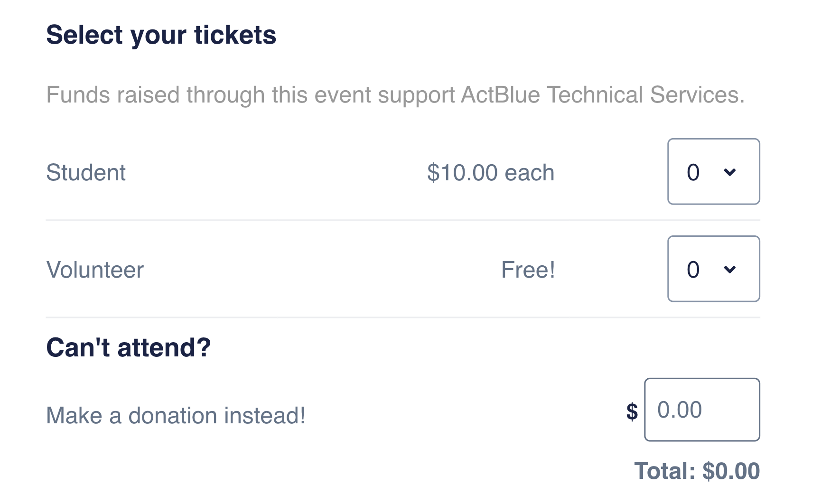Click the "Select your tickets" heading
821x504 pixels.
click(161, 35)
